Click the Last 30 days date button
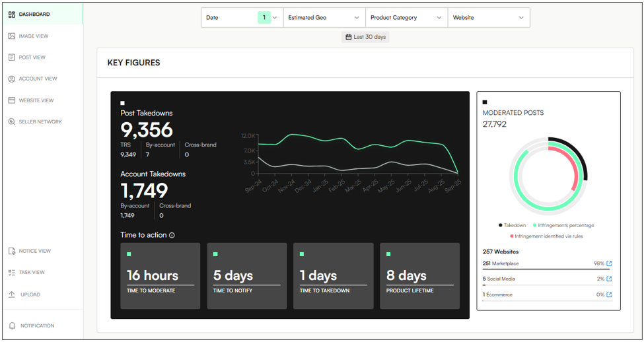Viewport: 644px width, 342px height. [x=365, y=37]
